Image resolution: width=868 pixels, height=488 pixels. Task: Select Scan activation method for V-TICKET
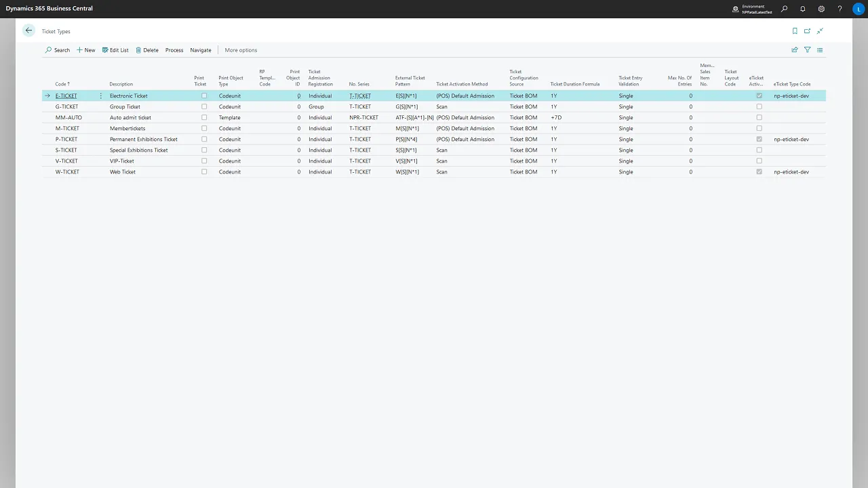tap(441, 161)
